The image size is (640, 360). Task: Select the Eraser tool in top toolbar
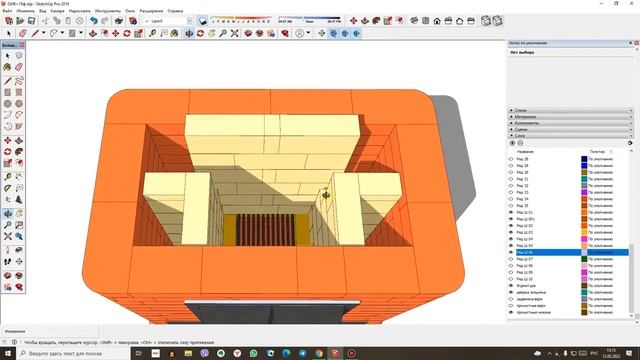22,33
